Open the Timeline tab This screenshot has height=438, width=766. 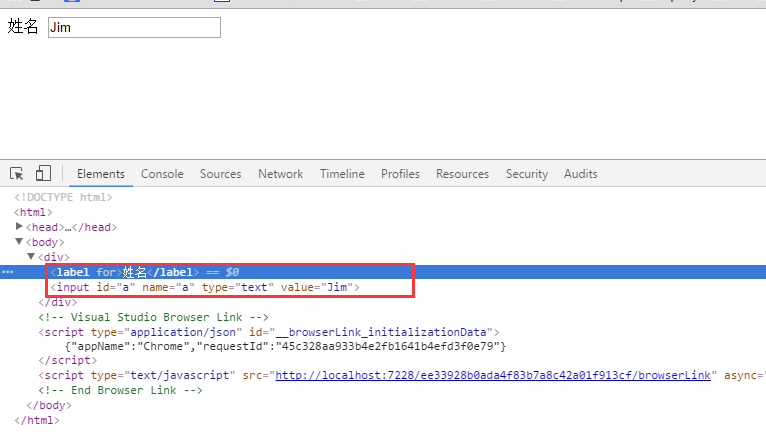[x=342, y=174]
